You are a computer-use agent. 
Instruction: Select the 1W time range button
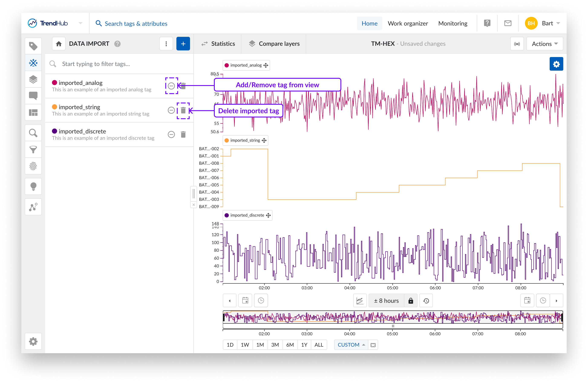[x=245, y=345]
